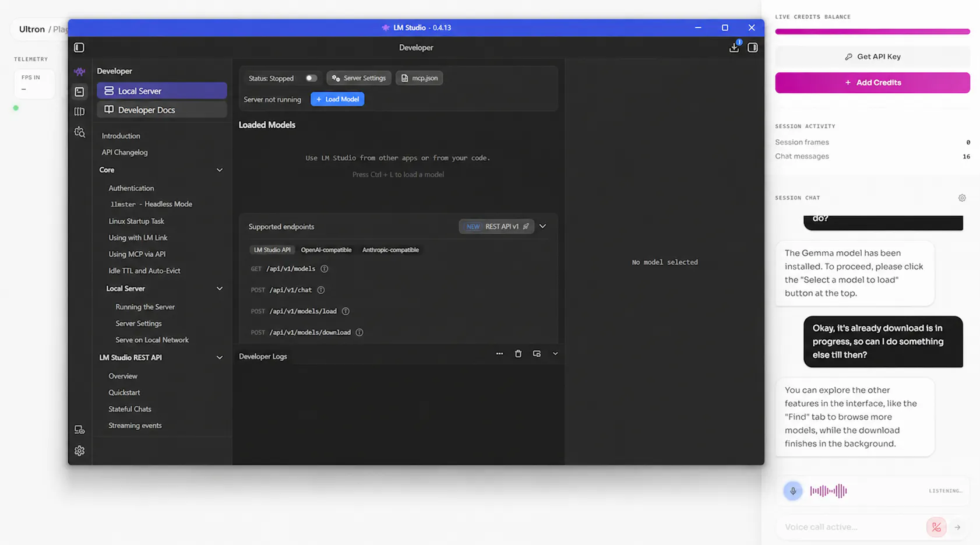The width and height of the screenshot is (980, 545).
Task: Click the microphone icon in voice panel
Action: [793, 491]
